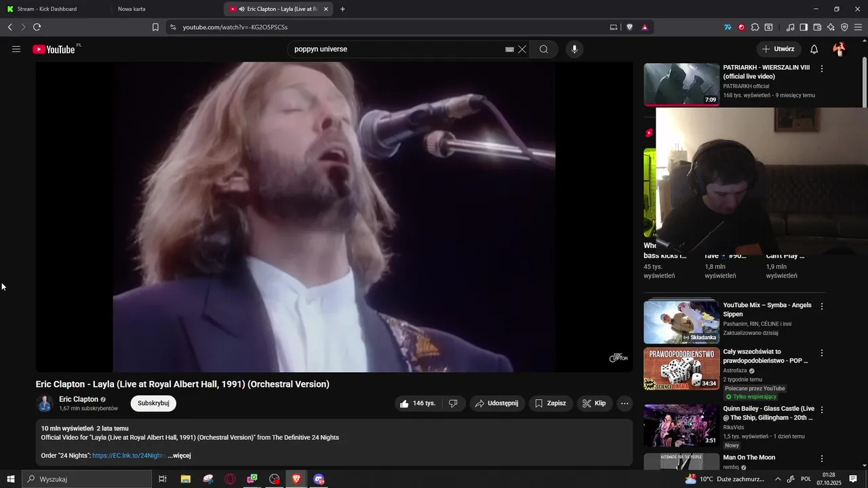Start voice search with the microphone
Viewport: 868px width, 488px height.
tap(574, 49)
